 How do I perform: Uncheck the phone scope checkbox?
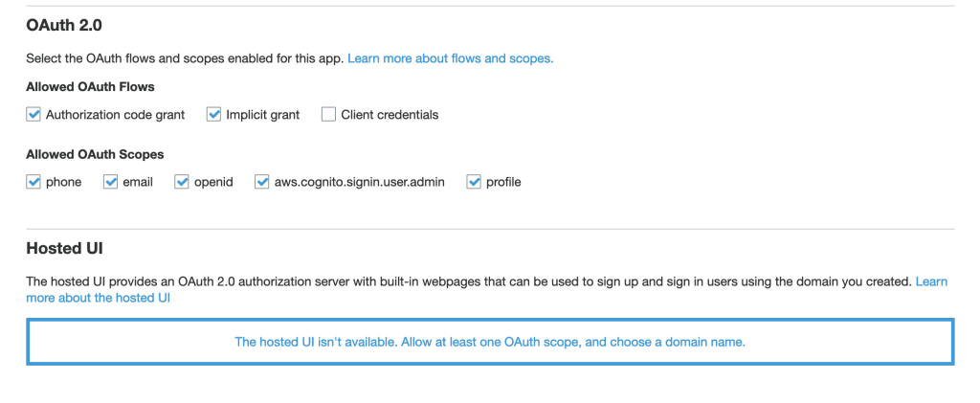[34, 182]
